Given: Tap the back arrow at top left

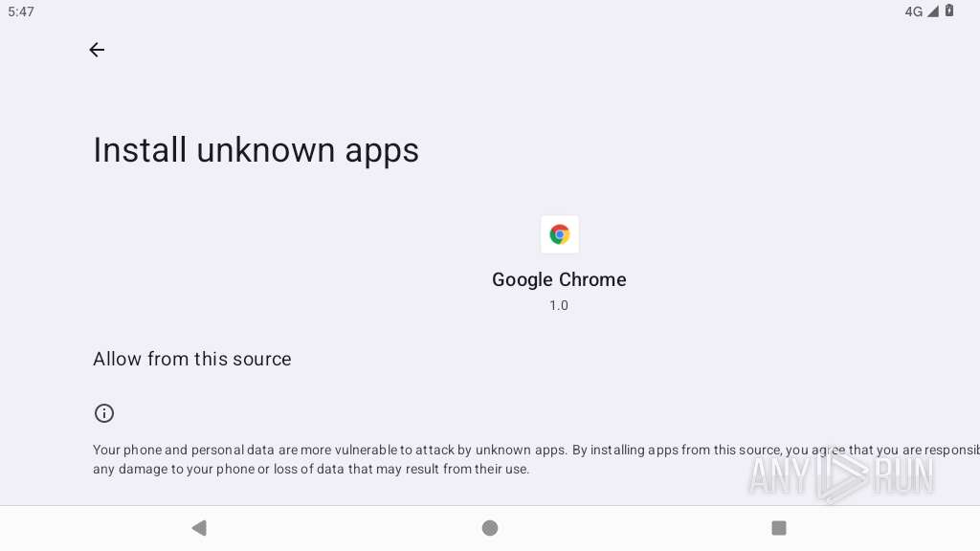Looking at the screenshot, I should (x=97, y=50).
